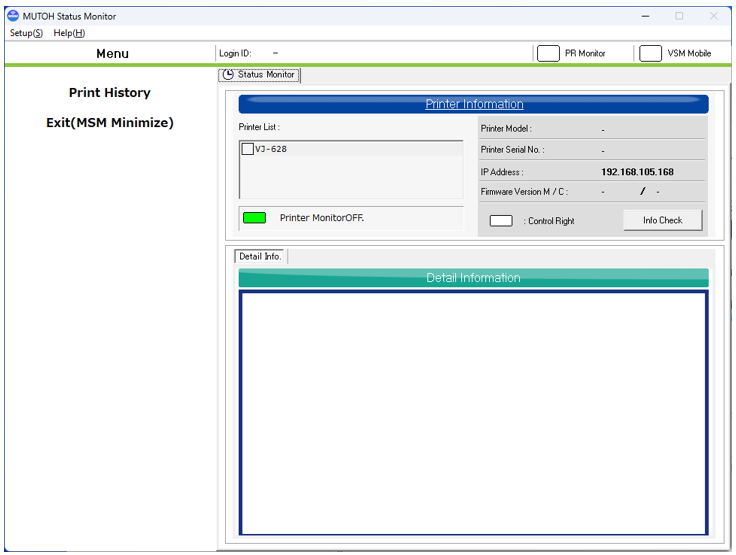Open the Setup(S) menu

[x=26, y=33]
